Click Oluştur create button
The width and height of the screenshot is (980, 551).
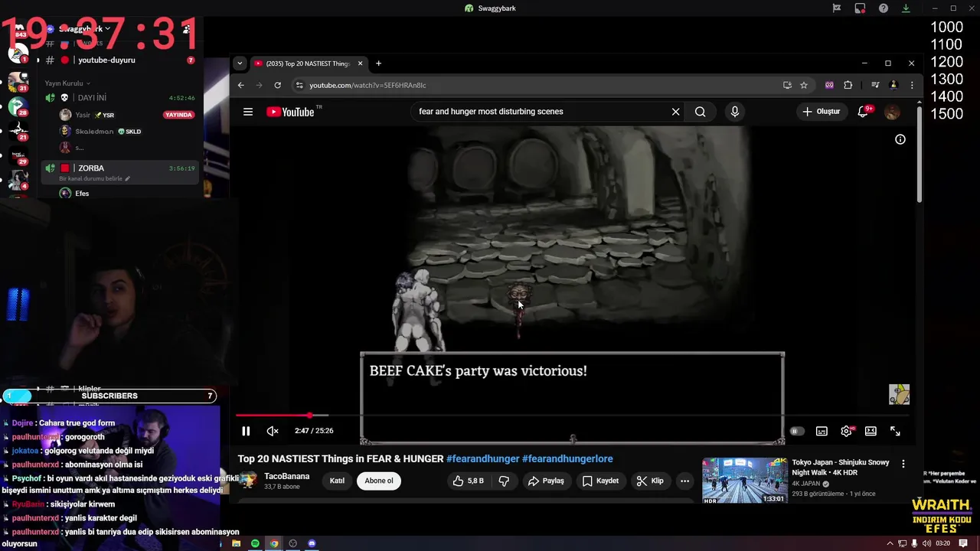click(x=821, y=112)
